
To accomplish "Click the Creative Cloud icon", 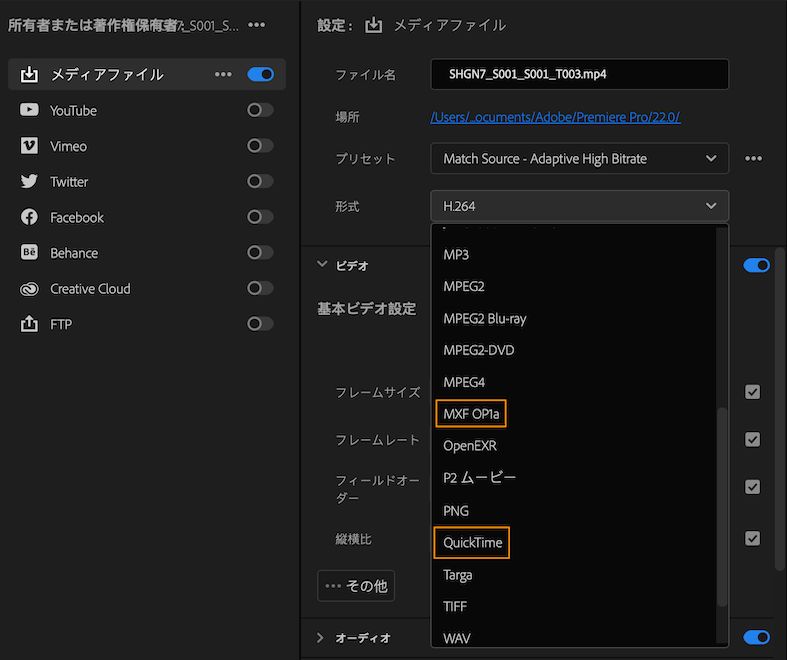I will click(x=29, y=289).
